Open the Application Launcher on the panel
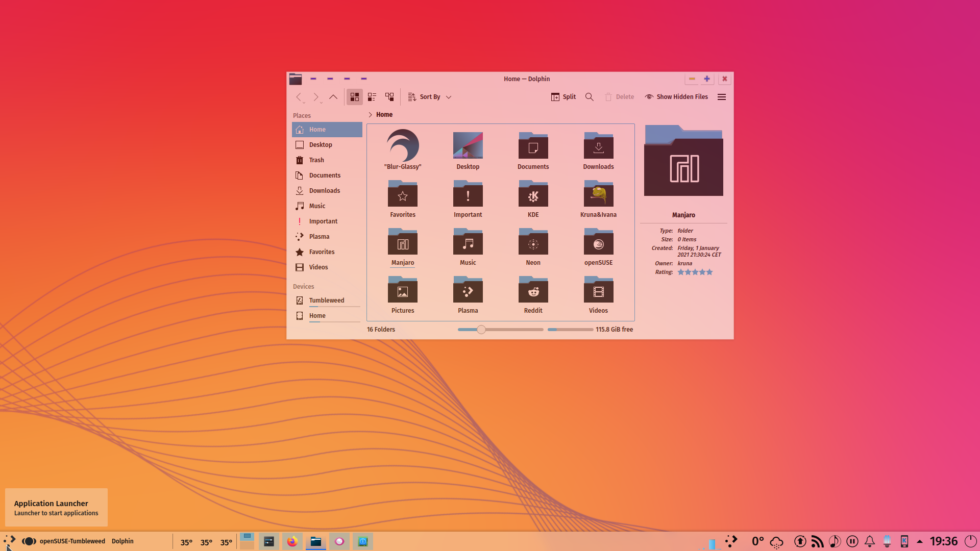980x551 pixels. pyautogui.click(x=10, y=541)
